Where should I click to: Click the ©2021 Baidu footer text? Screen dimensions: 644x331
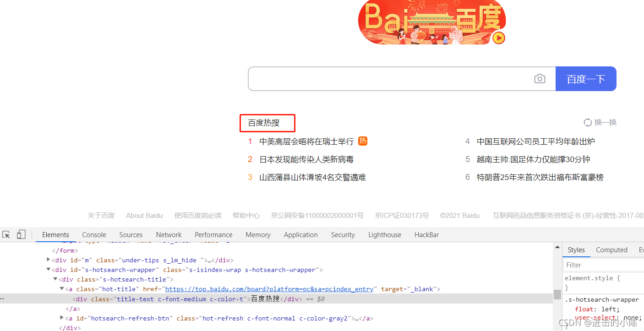tap(460, 215)
